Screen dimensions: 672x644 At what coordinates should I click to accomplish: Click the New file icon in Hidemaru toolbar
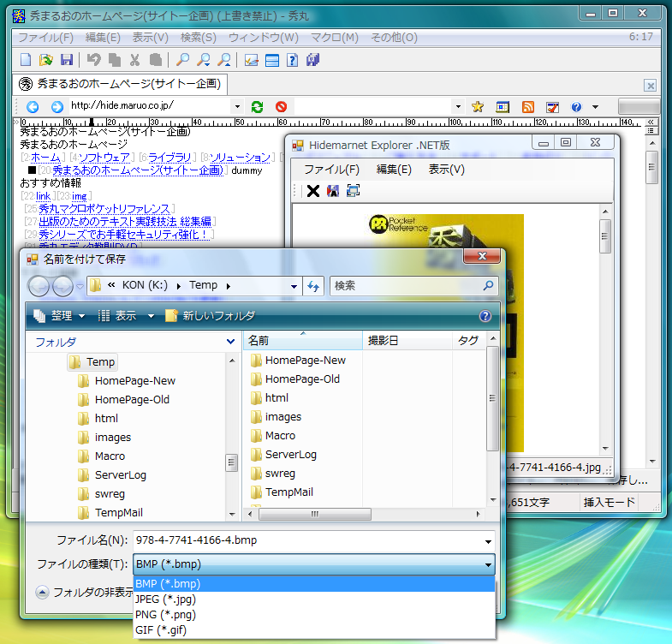pos(26,60)
